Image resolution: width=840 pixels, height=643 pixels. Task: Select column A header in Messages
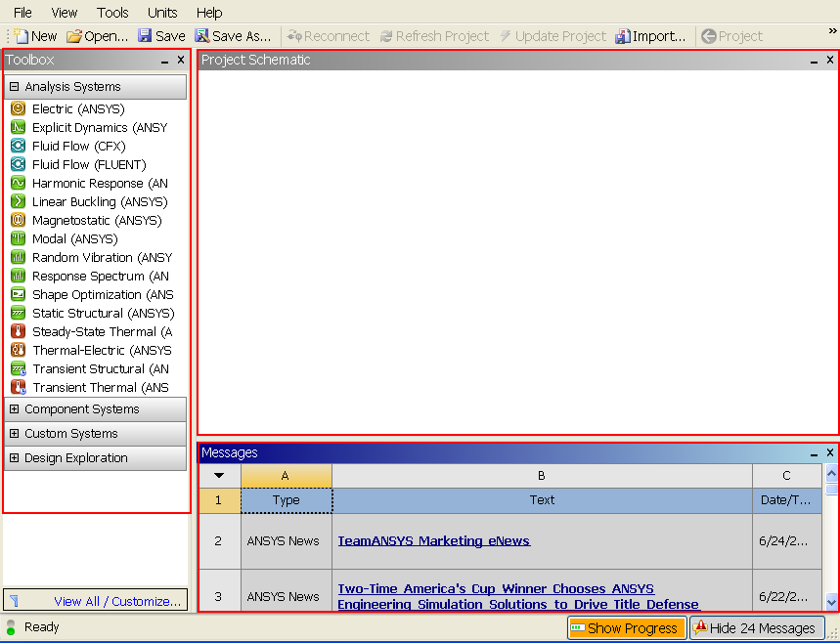click(x=287, y=476)
